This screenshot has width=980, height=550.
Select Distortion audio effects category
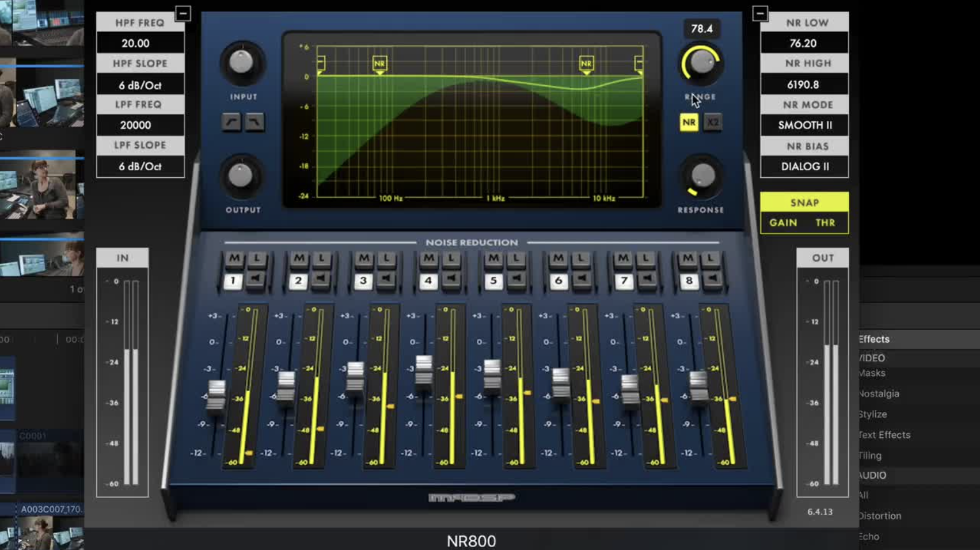click(x=880, y=516)
